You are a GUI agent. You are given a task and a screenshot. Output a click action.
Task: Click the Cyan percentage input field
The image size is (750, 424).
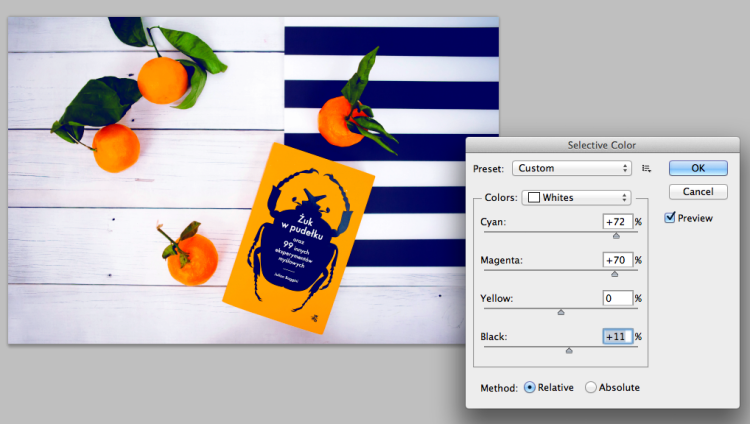pos(618,222)
